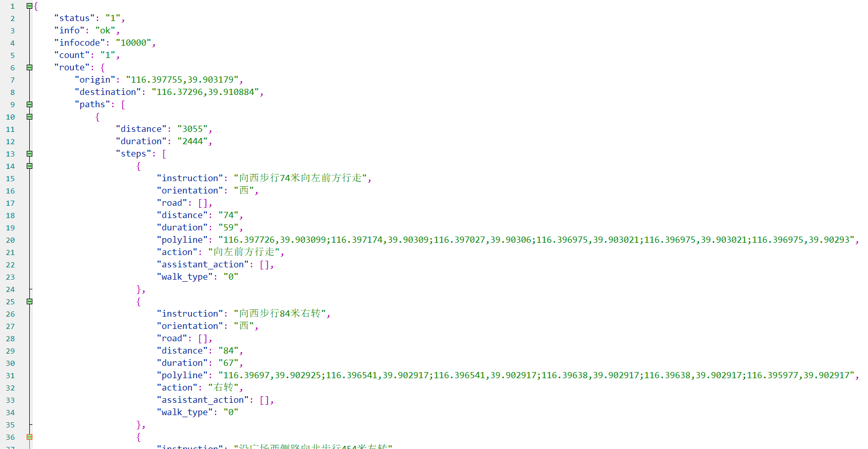Viewport: 868px width, 449px height.
Task: Click the duration value "2444"
Action: click(x=192, y=141)
